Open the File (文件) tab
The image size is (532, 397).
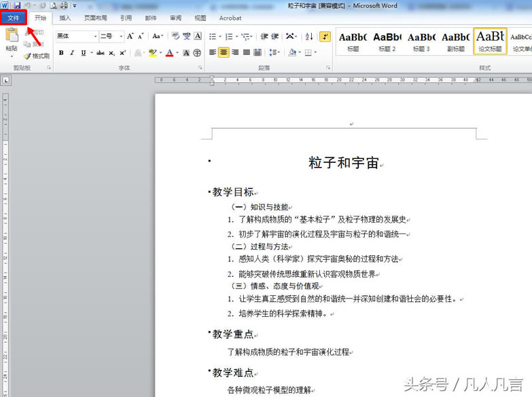coord(14,18)
